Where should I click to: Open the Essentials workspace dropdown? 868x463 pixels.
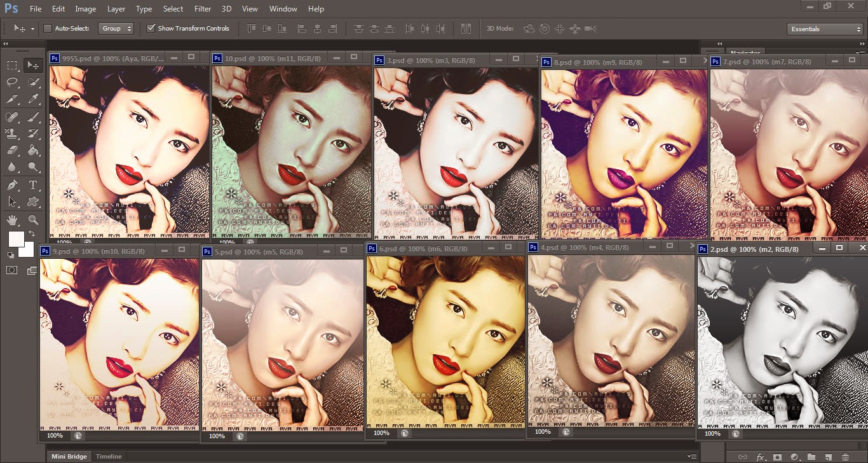[824, 29]
